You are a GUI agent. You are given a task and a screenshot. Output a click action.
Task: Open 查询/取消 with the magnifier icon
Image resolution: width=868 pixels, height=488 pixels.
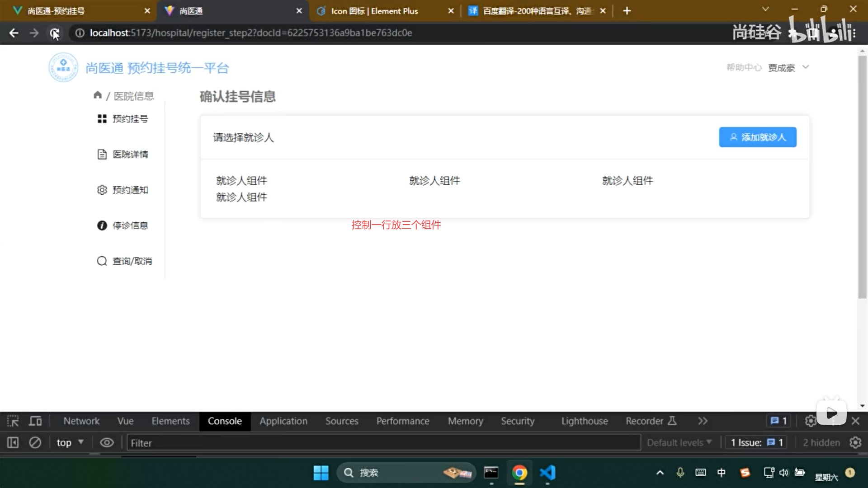(x=102, y=261)
